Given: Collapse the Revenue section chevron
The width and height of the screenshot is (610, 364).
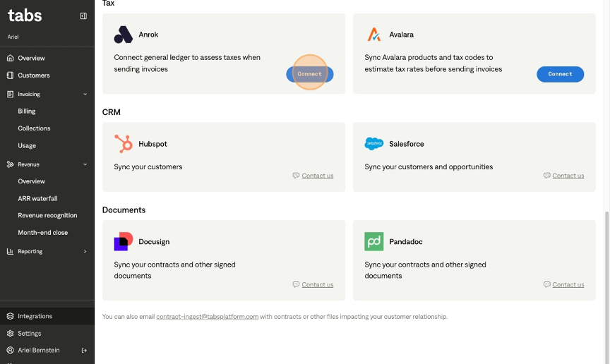Looking at the screenshot, I should [85, 164].
